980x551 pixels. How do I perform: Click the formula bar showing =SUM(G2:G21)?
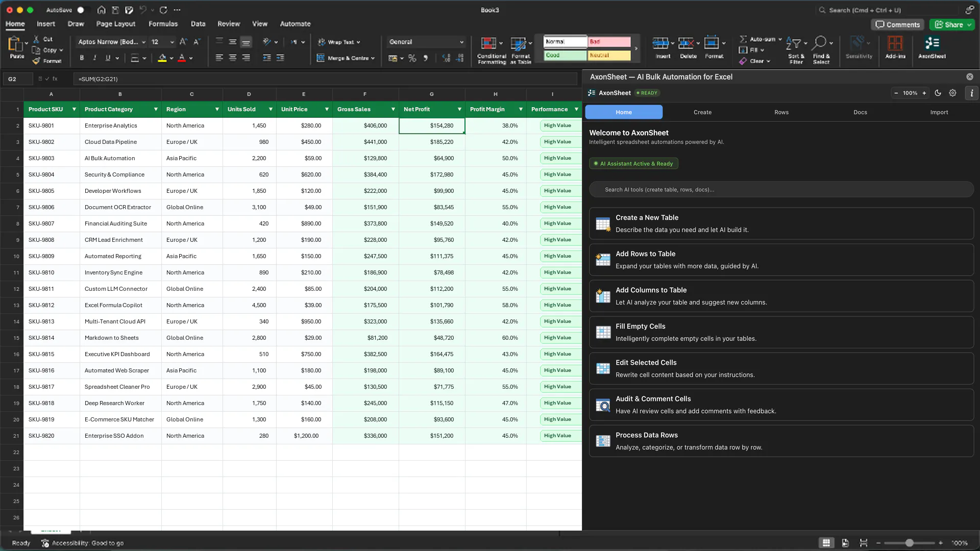325,79
